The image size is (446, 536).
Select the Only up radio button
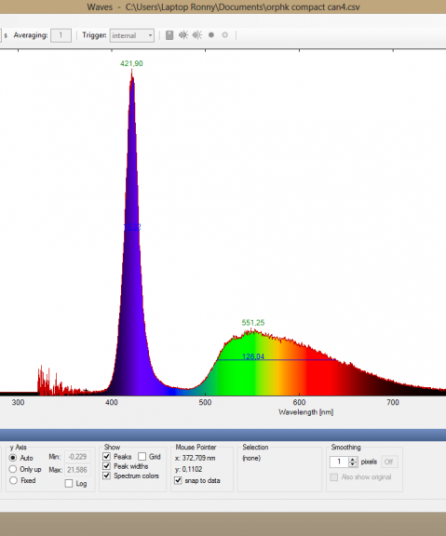coord(13,469)
